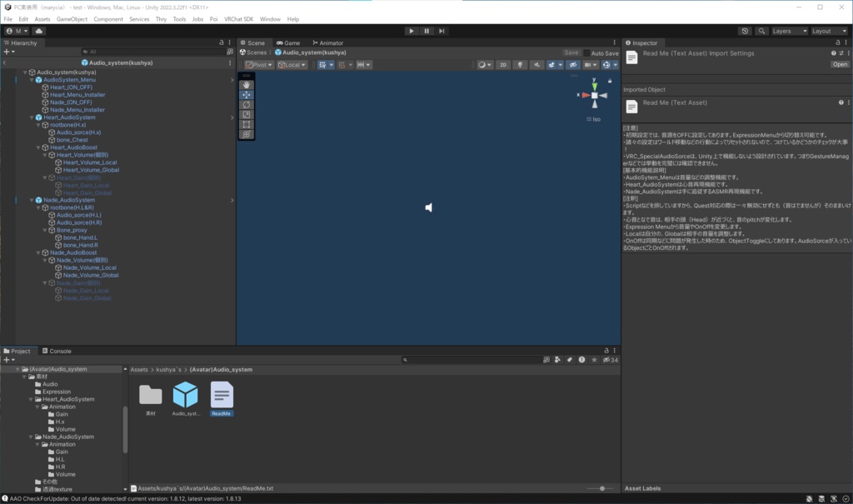Image resolution: width=853 pixels, height=504 pixels.
Task: Switch to the Game tab
Action: tap(287, 43)
